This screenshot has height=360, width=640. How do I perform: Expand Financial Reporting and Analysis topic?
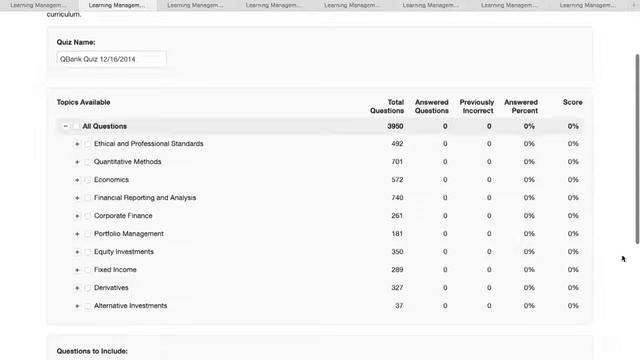(x=77, y=198)
